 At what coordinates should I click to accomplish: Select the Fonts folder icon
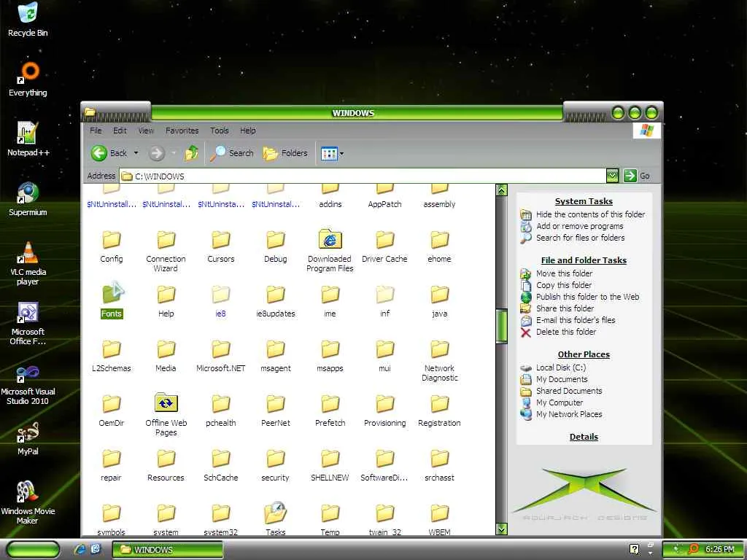112,293
